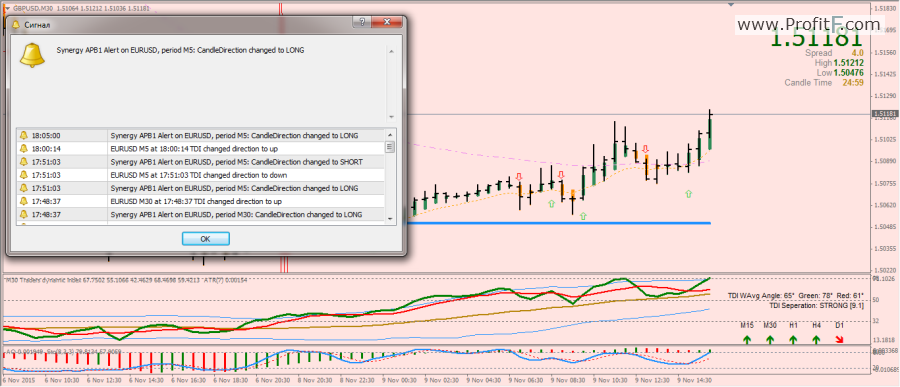
Task: Click the D1 red down arrow
Action: [x=840, y=339]
